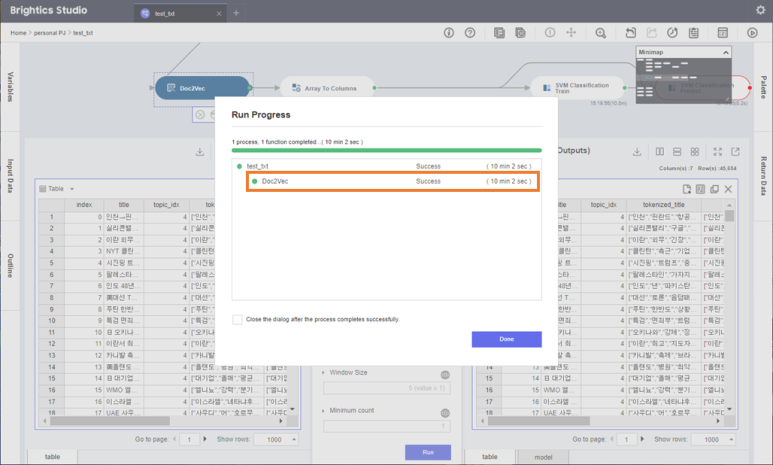The height and width of the screenshot is (465, 773).
Task: Select the SVM Classification Train node
Action: pos(577,88)
